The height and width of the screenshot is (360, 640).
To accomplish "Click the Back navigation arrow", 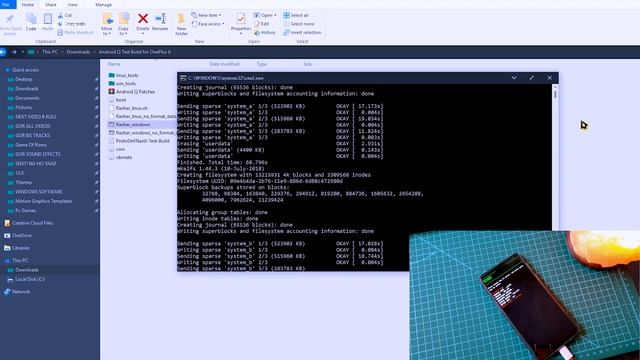I will pyautogui.click(x=3, y=52).
